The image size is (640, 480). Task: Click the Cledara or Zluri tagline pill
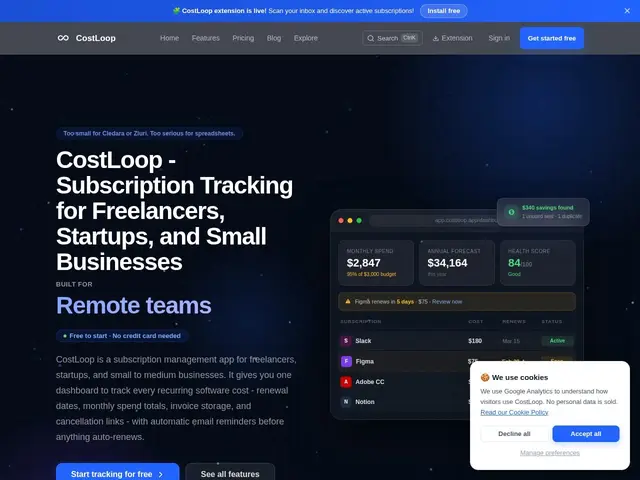point(149,133)
